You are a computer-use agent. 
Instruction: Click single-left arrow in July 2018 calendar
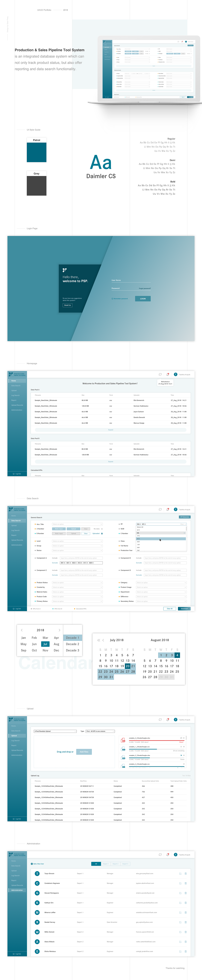103,640
